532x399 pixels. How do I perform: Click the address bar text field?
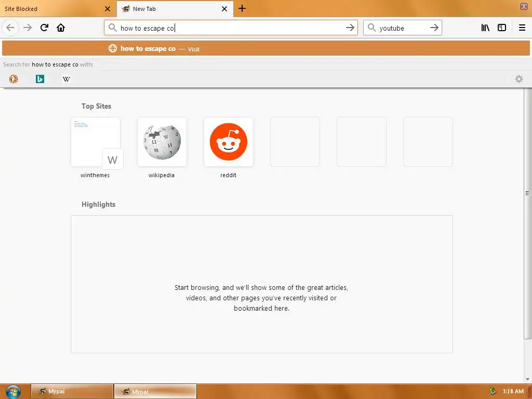point(231,28)
